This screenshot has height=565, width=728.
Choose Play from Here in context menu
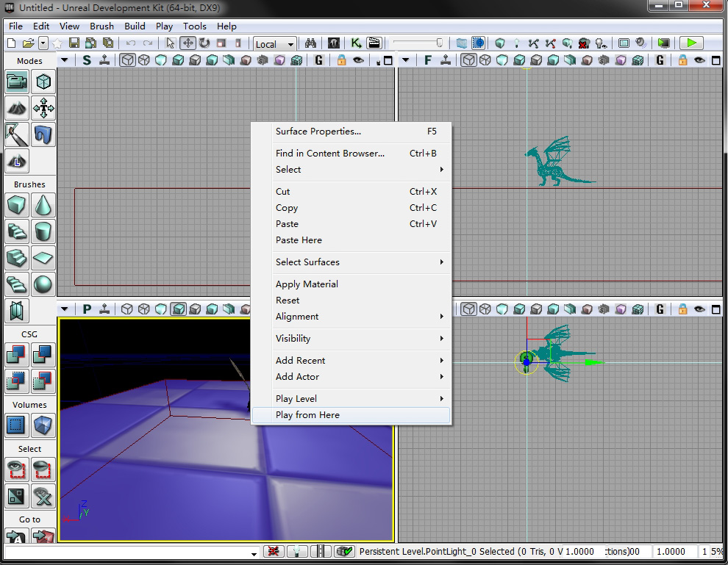tap(307, 415)
